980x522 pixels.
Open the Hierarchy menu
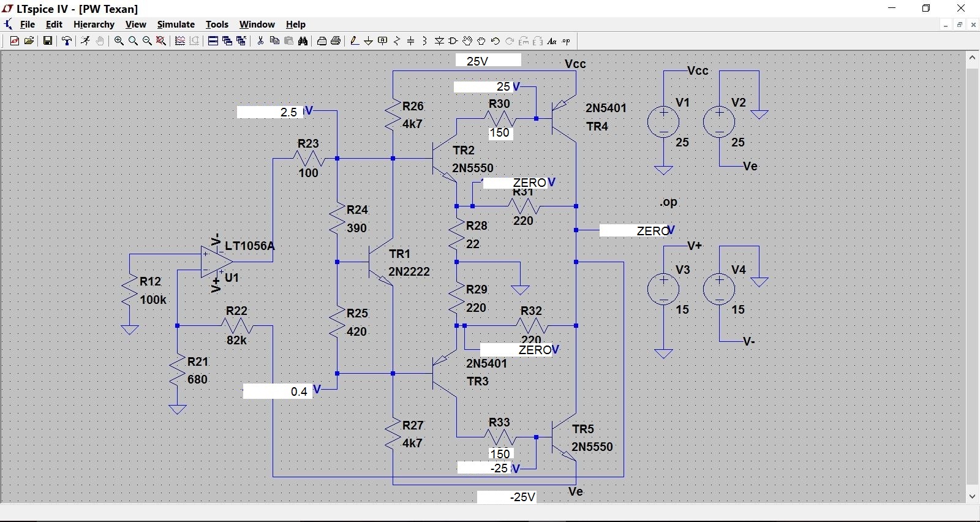(x=94, y=25)
